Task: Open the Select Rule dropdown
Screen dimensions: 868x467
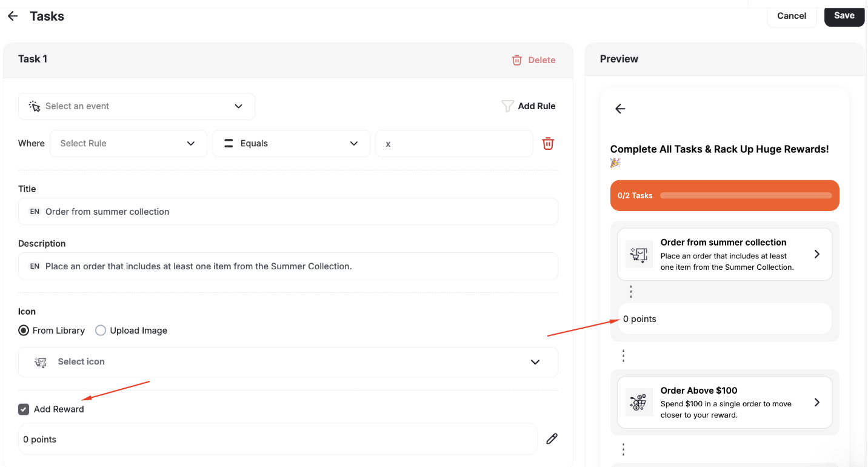Action: [129, 144]
